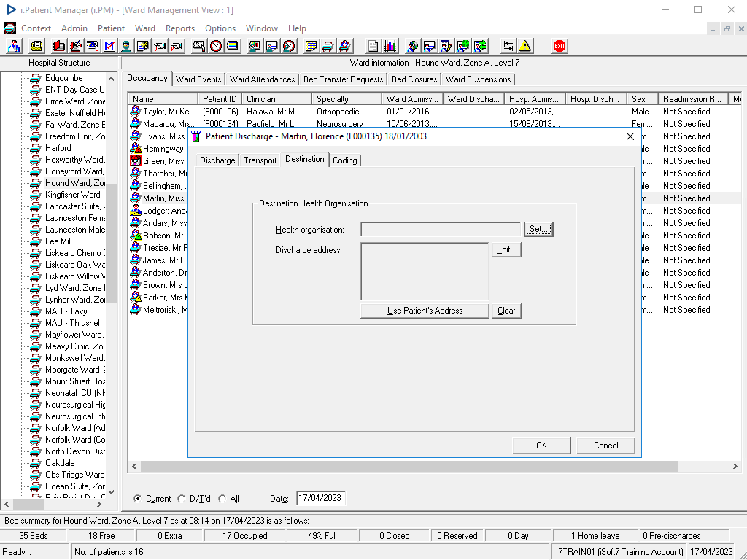Image resolution: width=747 pixels, height=560 pixels.
Task: Open the Ward menu
Action: tap(145, 28)
